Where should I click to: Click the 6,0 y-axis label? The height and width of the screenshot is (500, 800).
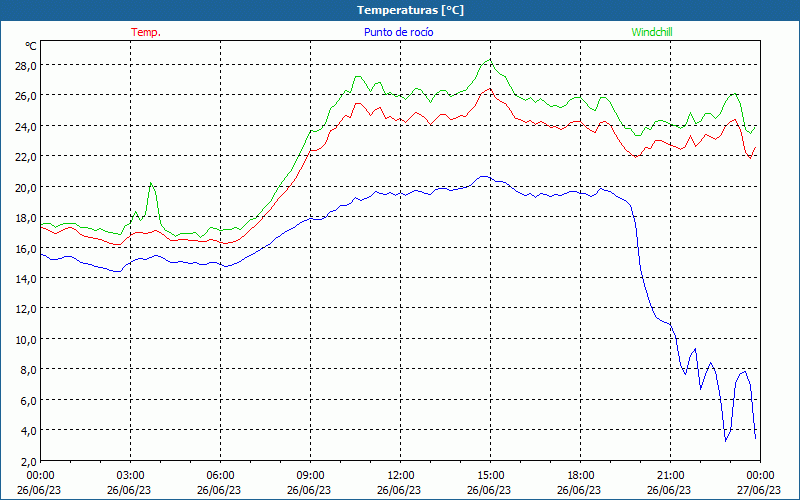pyautogui.click(x=29, y=400)
